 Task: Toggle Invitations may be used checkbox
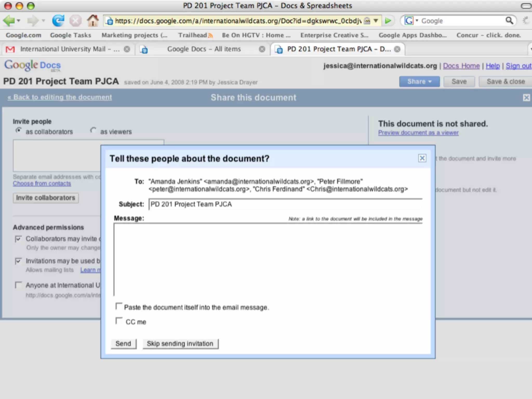tap(18, 261)
